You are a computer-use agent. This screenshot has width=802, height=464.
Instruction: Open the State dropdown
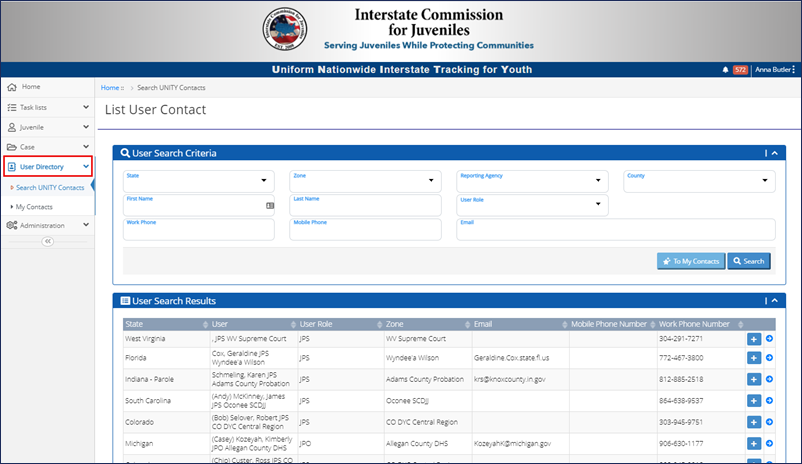point(198,181)
